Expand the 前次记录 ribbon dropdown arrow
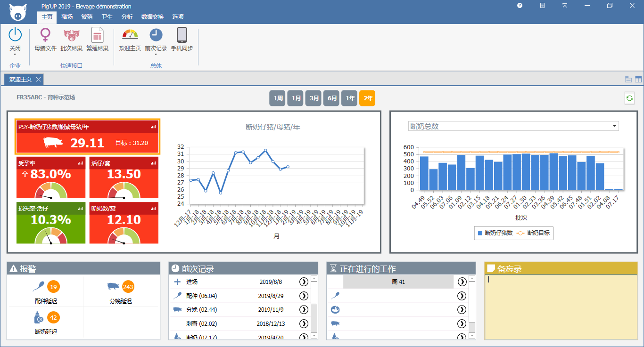This screenshot has height=347, width=644. (x=156, y=55)
